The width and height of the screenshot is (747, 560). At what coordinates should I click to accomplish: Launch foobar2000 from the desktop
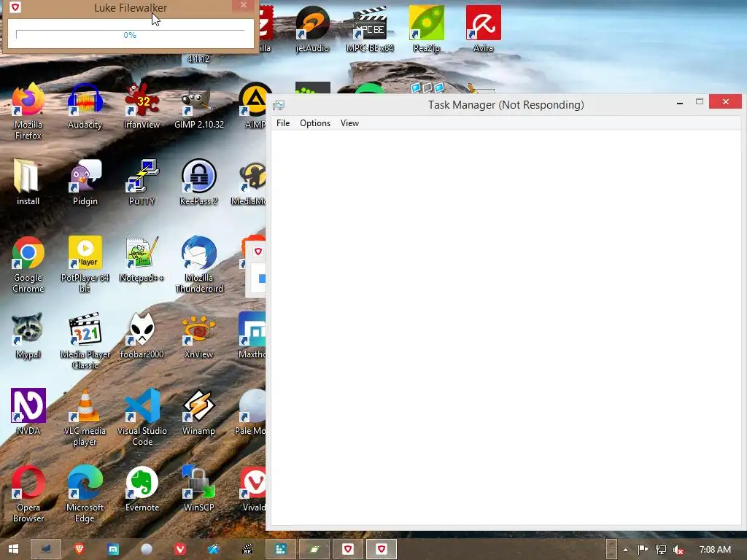pos(142,335)
